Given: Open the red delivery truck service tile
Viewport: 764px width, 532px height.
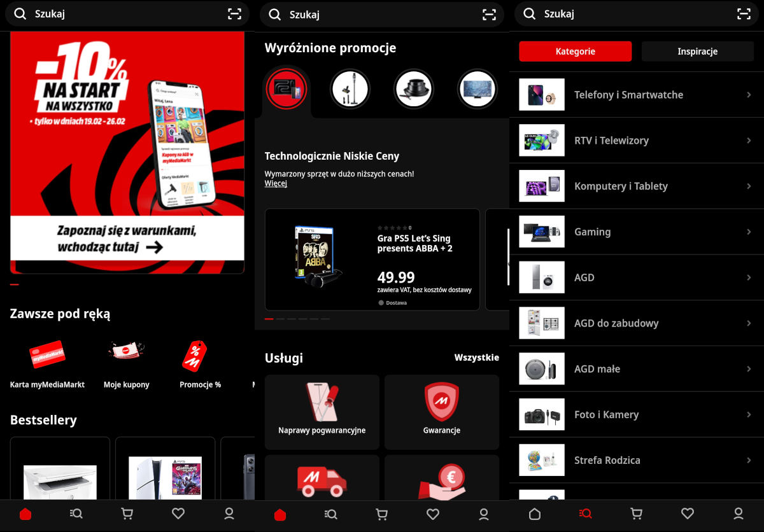Looking at the screenshot, I should (322, 480).
